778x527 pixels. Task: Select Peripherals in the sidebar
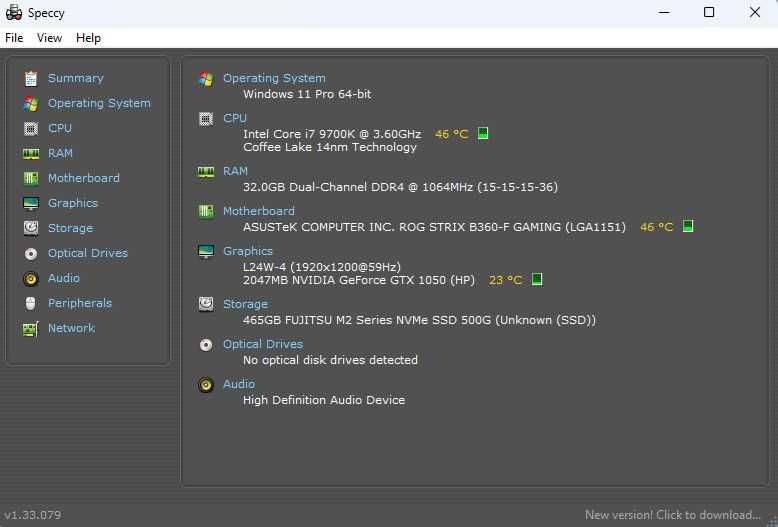coord(79,303)
